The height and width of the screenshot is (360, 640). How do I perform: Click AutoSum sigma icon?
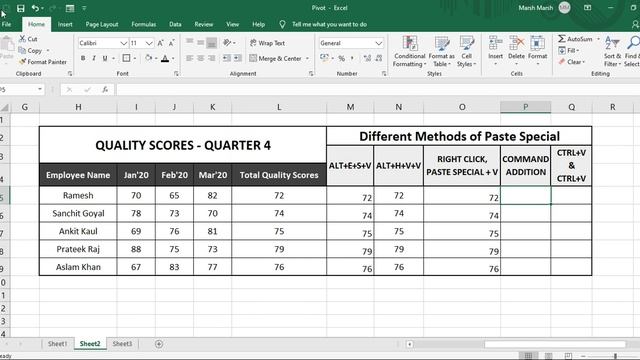(562, 39)
